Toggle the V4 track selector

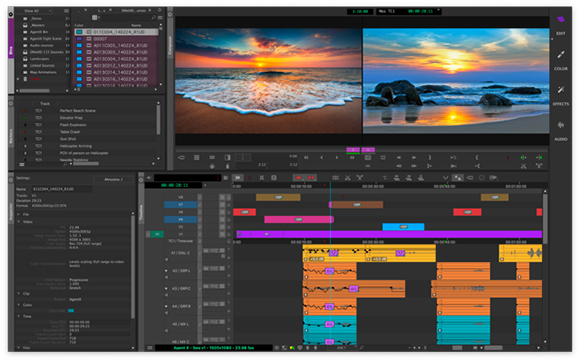pos(181,219)
